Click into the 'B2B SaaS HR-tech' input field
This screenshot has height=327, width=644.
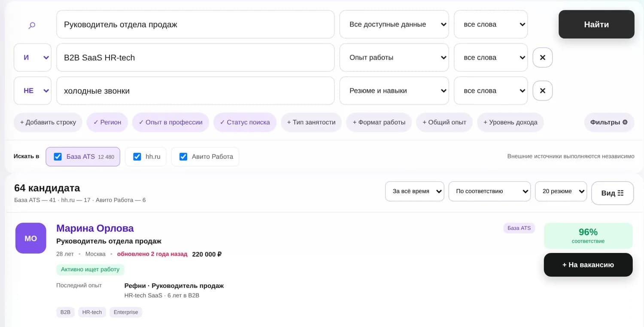tap(195, 58)
